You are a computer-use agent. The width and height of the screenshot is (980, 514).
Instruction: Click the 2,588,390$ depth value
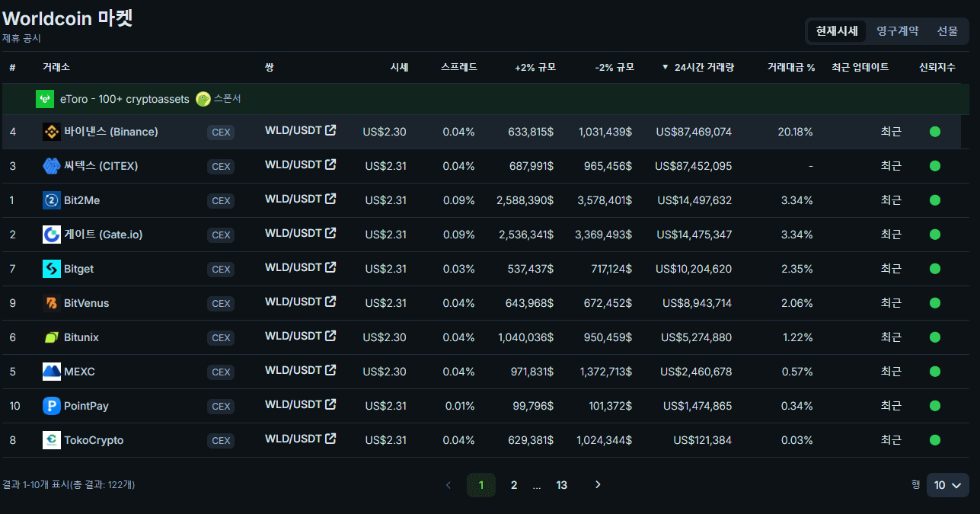(525, 200)
